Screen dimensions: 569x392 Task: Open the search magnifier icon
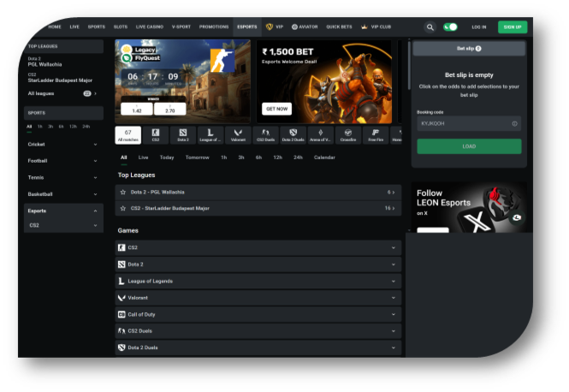click(x=430, y=27)
